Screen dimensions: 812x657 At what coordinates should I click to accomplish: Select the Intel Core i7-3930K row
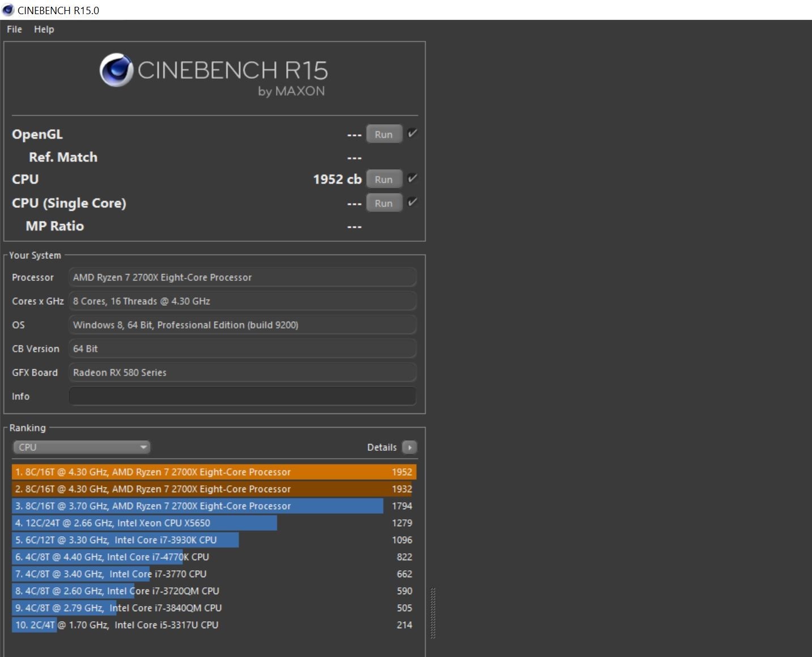pos(214,540)
